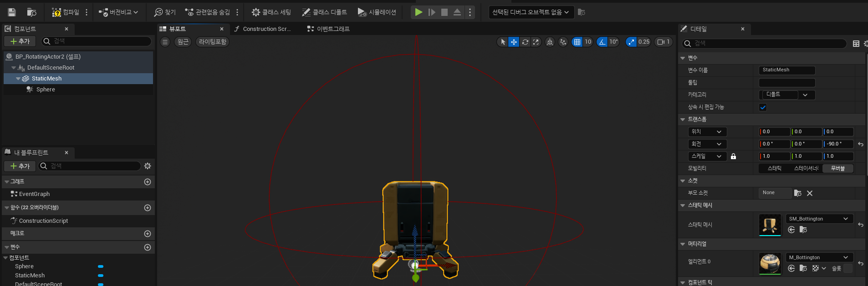868x286 pixels.
Task: Clear parent socket with X icon
Action: point(810,193)
